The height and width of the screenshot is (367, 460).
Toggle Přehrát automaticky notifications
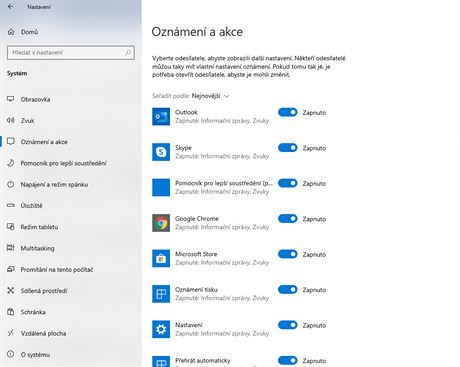click(288, 360)
